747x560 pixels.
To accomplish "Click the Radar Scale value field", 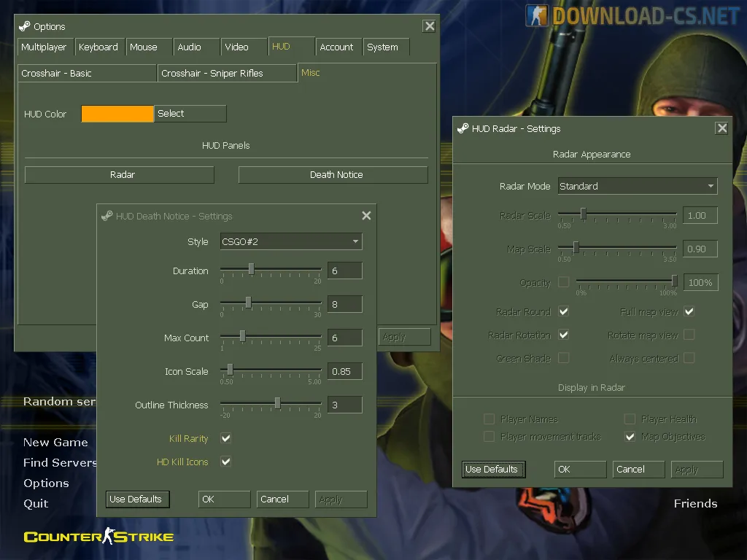I will 700,215.
